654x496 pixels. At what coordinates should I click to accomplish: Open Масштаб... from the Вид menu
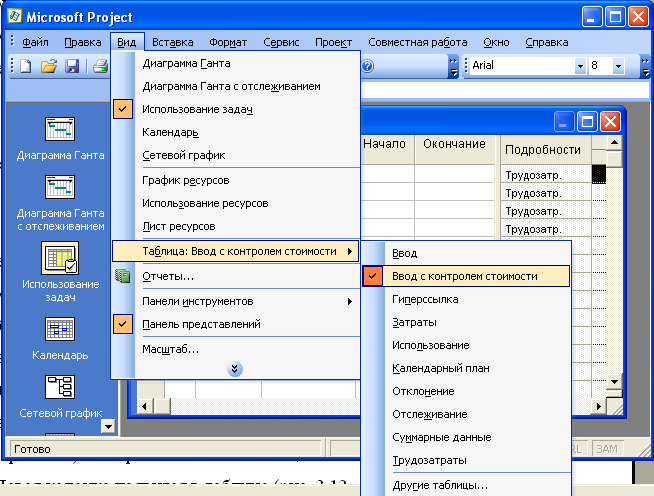coord(236,349)
